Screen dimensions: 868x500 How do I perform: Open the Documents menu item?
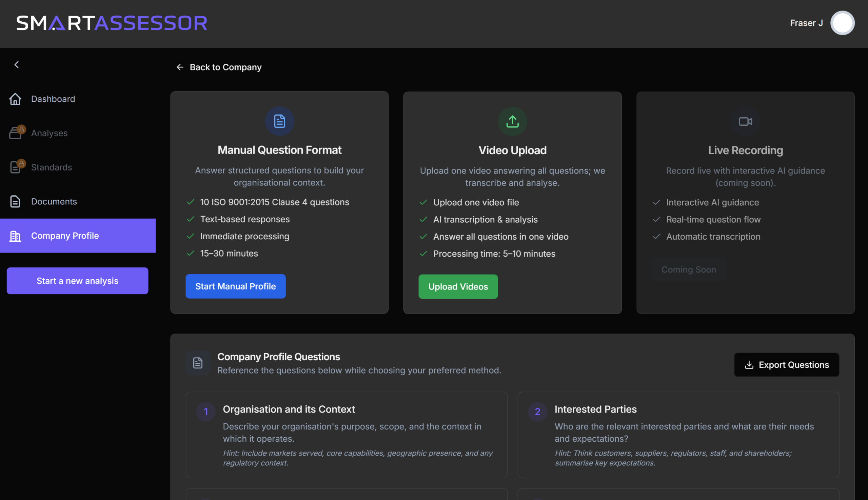[54, 202]
